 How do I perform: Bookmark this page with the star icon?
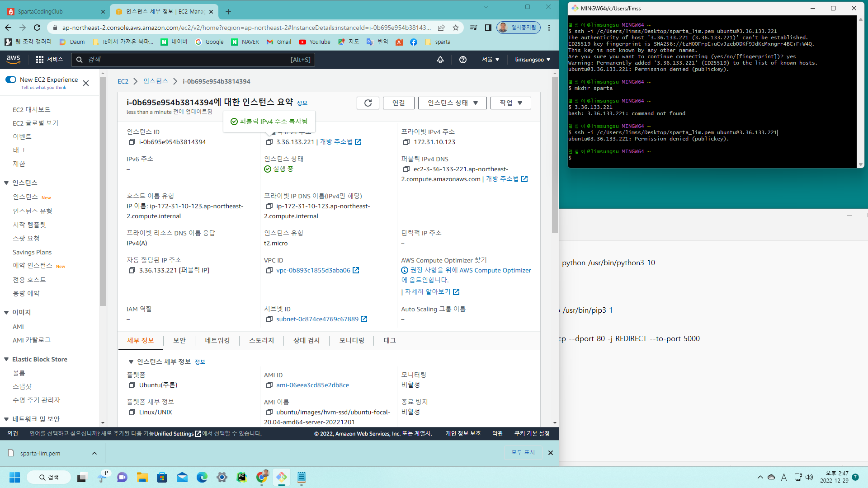point(456,28)
